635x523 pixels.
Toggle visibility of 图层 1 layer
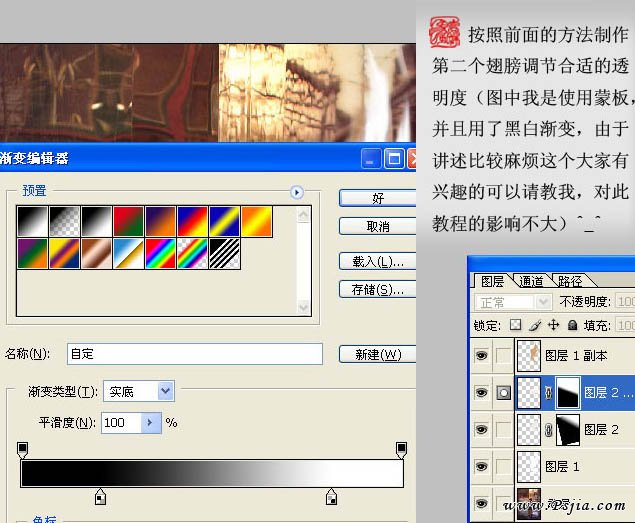click(481, 466)
